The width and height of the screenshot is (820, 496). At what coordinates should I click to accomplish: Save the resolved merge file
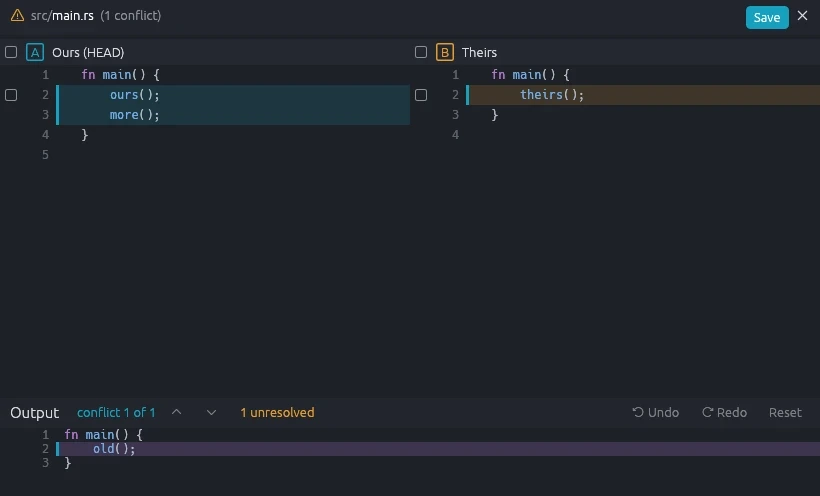coord(767,17)
